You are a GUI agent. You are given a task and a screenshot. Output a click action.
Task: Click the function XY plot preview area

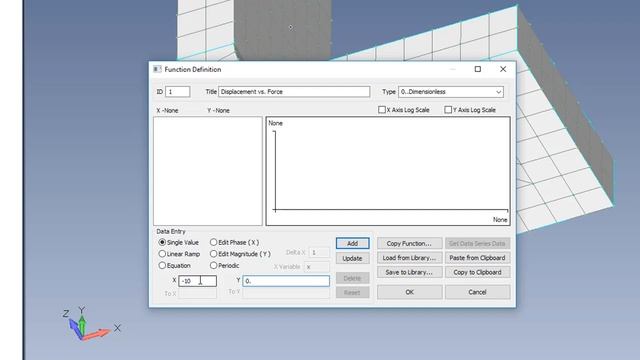[x=388, y=171]
